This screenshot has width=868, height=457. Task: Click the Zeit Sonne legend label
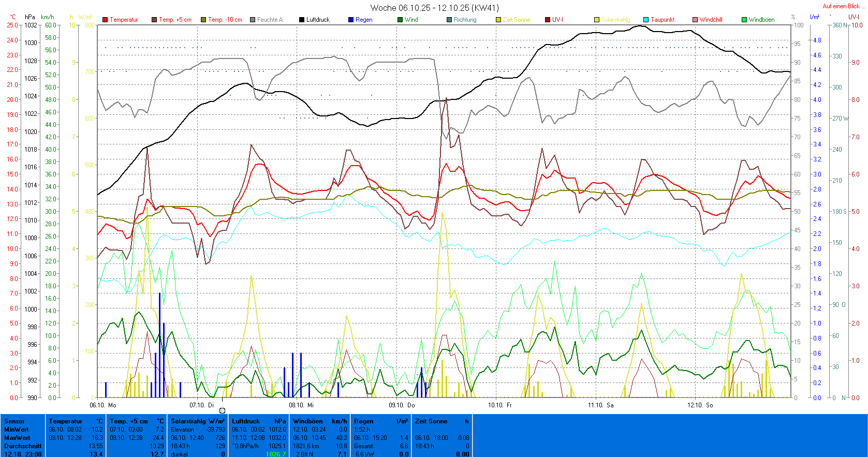516,20
